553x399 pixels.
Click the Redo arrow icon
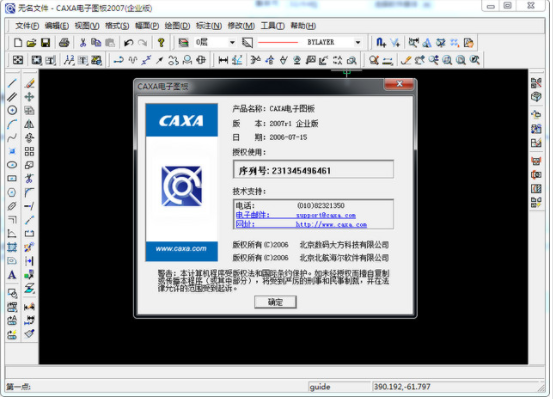coord(142,43)
